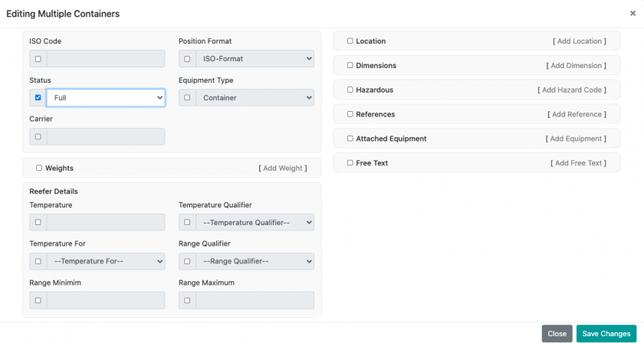Click the Carrier text field
This screenshot has height=343, width=644.
(106, 136)
